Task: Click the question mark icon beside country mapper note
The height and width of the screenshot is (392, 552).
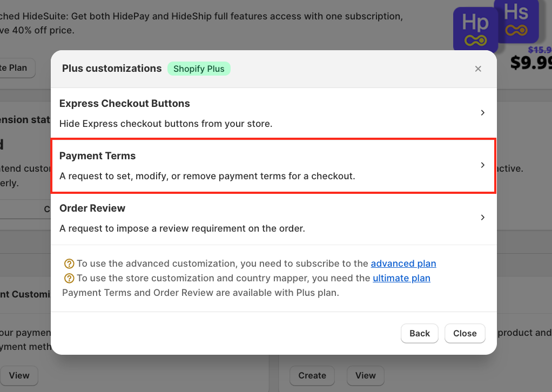Action: 69,279
